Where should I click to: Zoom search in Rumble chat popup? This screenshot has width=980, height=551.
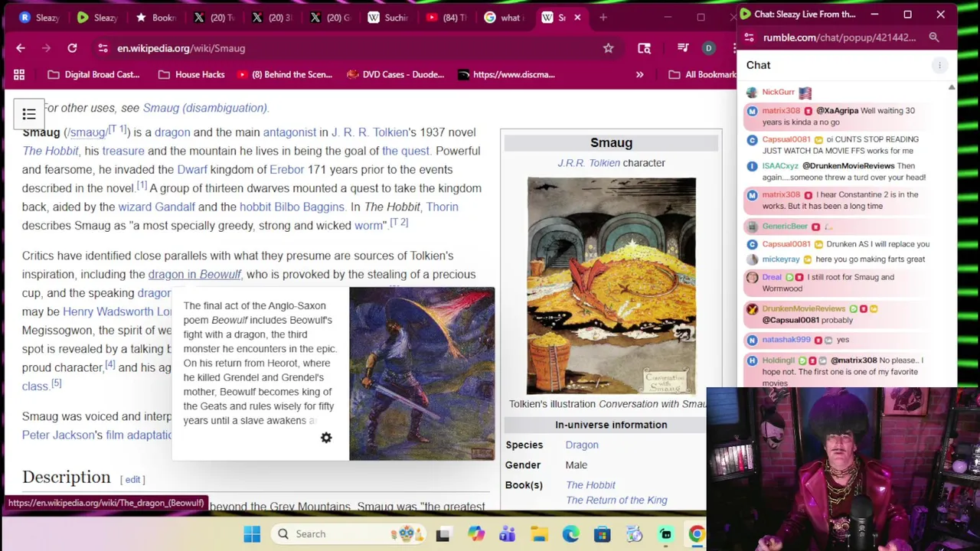pos(934,37)
